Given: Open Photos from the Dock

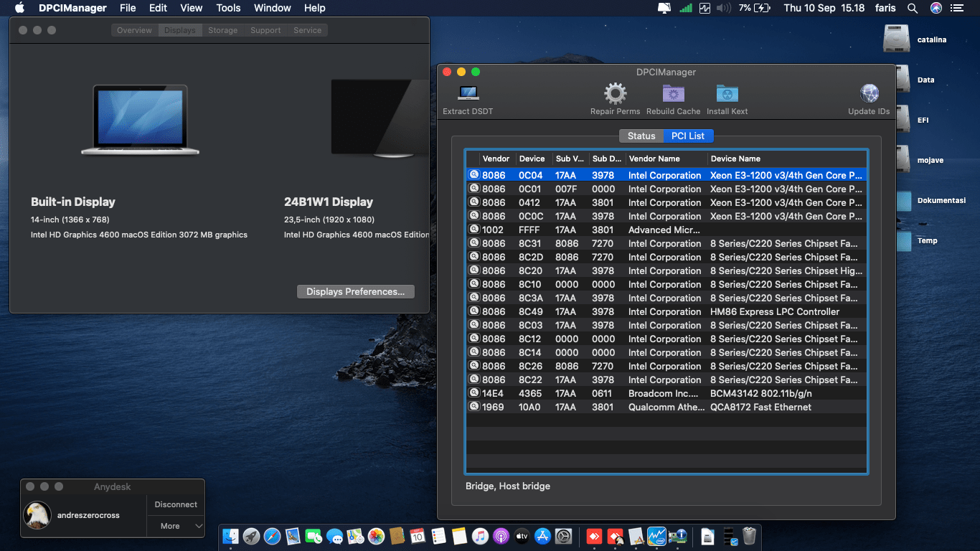Looking at the screenshot, I should 376,536.
